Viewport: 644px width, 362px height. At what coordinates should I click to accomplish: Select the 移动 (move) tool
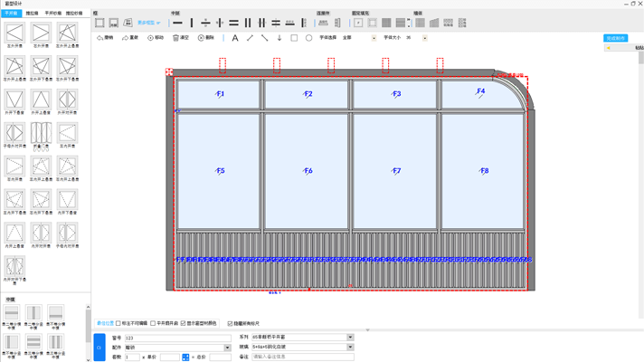[156, 38]
